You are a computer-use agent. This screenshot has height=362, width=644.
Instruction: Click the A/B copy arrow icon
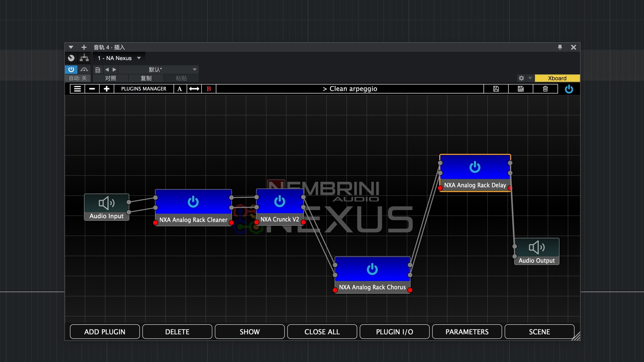pos(194,89)
